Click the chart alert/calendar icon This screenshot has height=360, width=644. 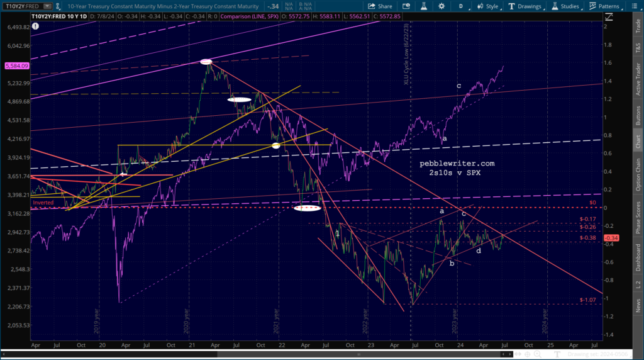406,6
